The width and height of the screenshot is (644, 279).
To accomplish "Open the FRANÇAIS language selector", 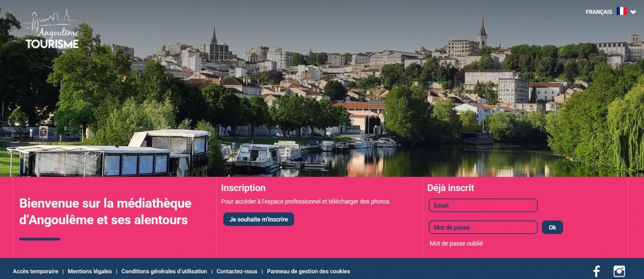I will tap(599, 12).
